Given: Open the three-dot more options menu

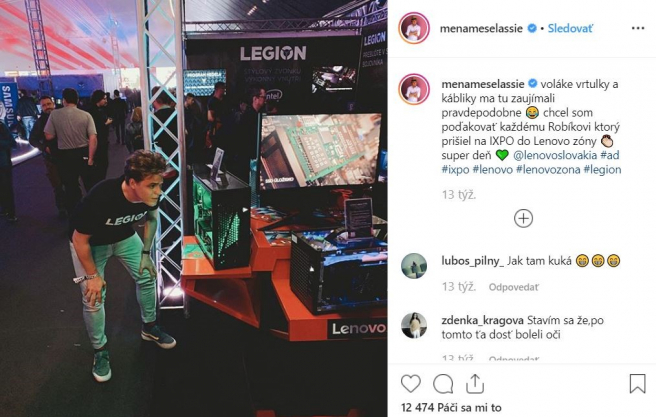Looking at the screenshot, I should [638, 28].
